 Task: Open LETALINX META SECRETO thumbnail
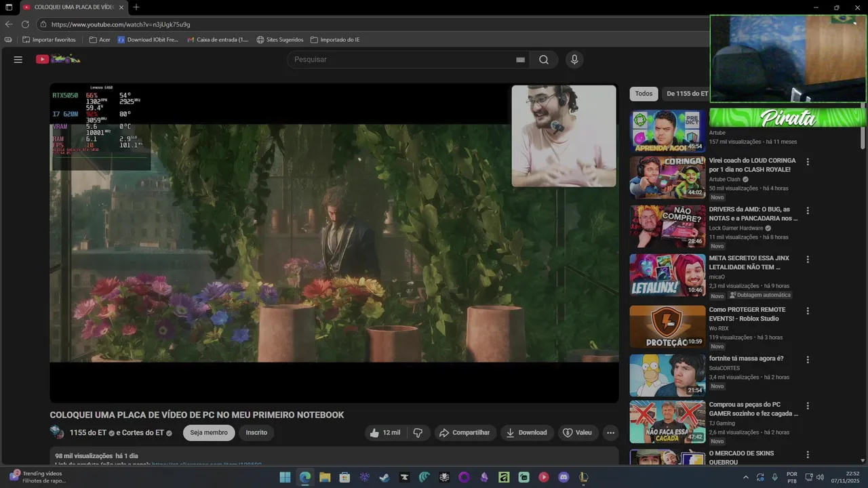[667, 275]
